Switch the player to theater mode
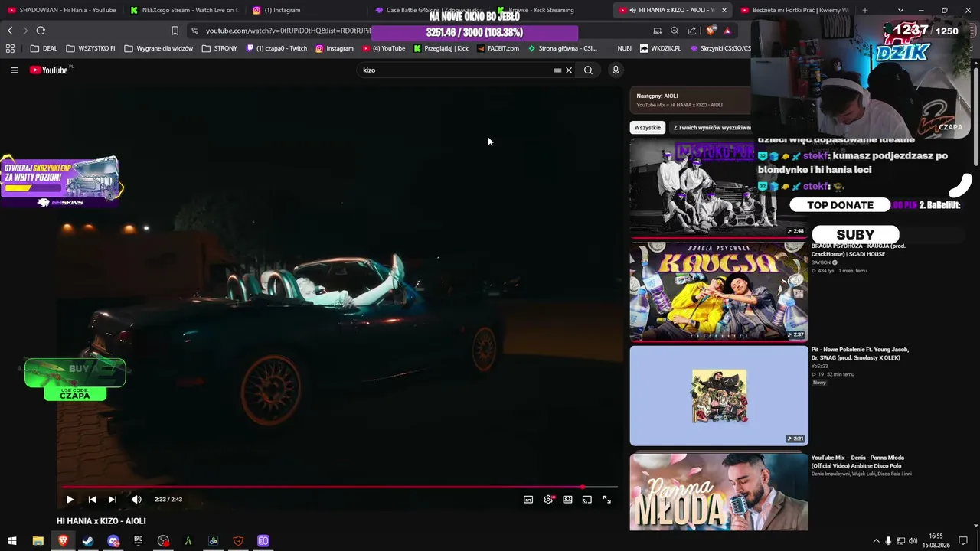 click(x=567, y=500)
